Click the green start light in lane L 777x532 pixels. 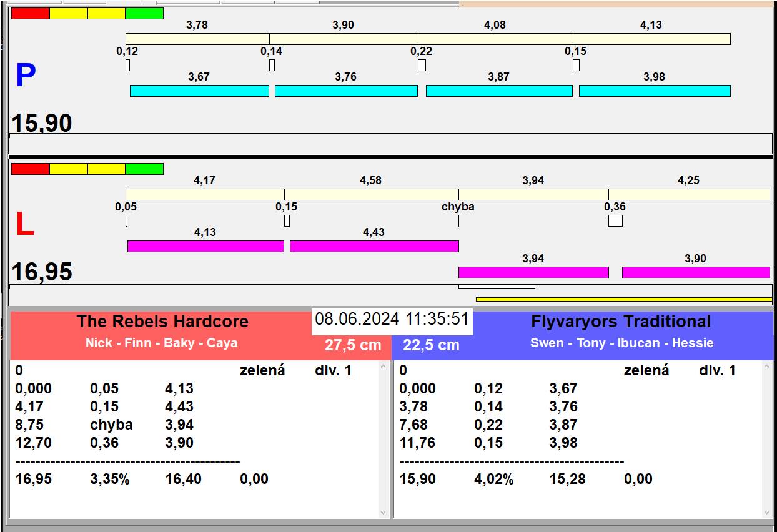(144, 169)
